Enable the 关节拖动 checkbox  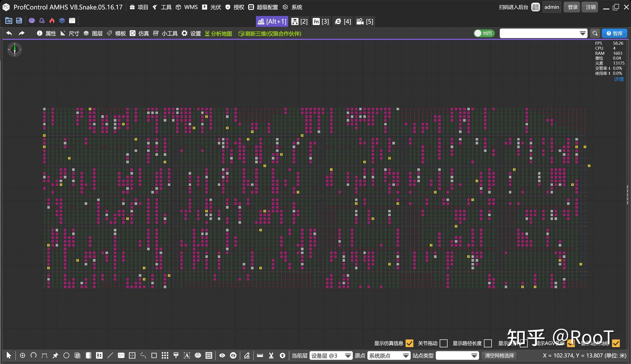point(444,343)
